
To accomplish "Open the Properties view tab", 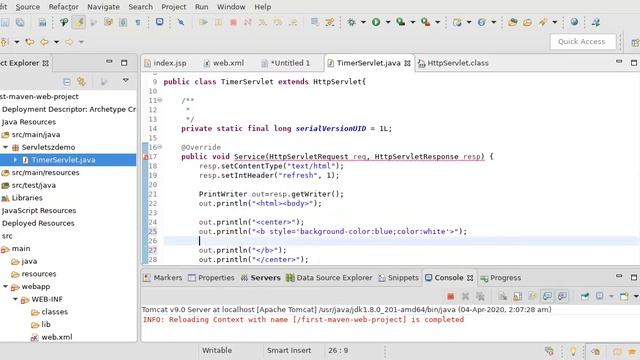I will (211, 278).
